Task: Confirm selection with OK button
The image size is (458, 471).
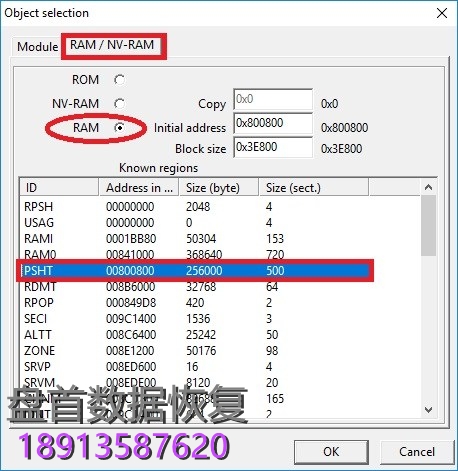Action: point(331,452)
